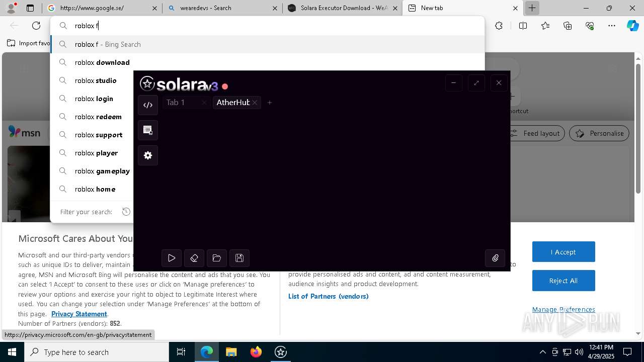The image size is (644, 362).
Task: Open Edge favorites star icon
Action: pyautogui.click(x=545, y=26)
